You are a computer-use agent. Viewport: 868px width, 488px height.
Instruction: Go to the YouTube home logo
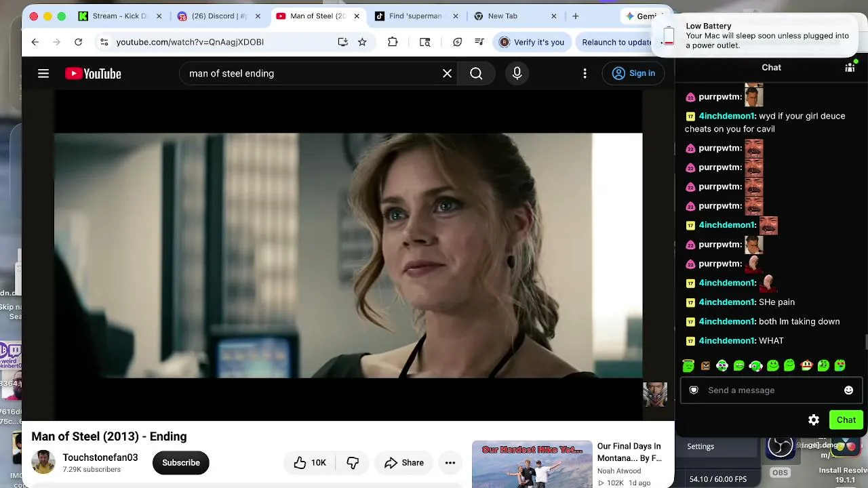tap(93, 74)
